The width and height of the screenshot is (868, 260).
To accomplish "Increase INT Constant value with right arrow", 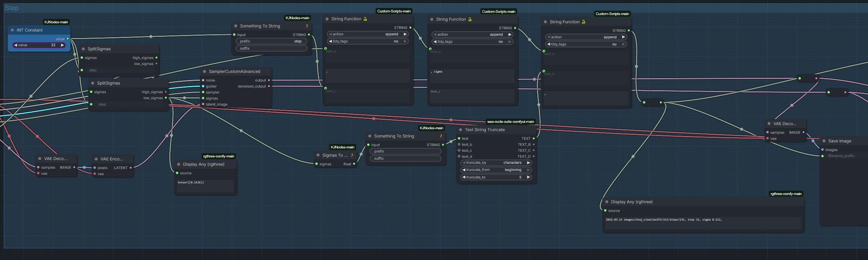I will 62,45.
